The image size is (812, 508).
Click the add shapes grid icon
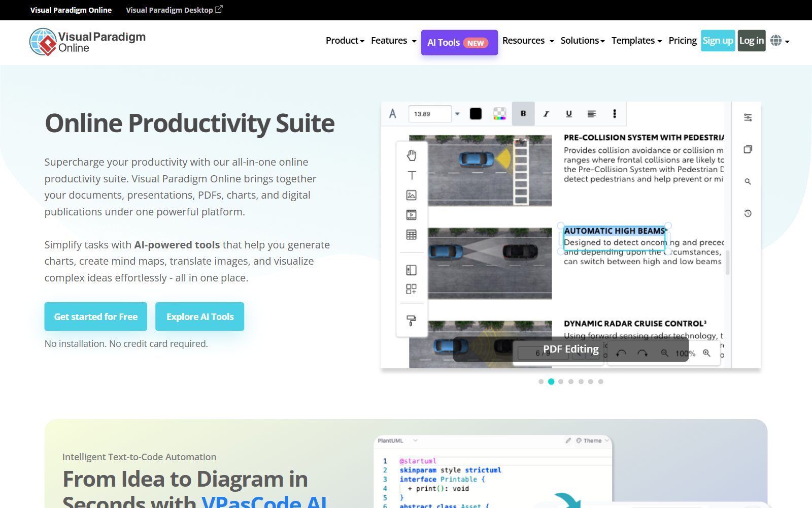pyautogui.click(x=412, y=289)
